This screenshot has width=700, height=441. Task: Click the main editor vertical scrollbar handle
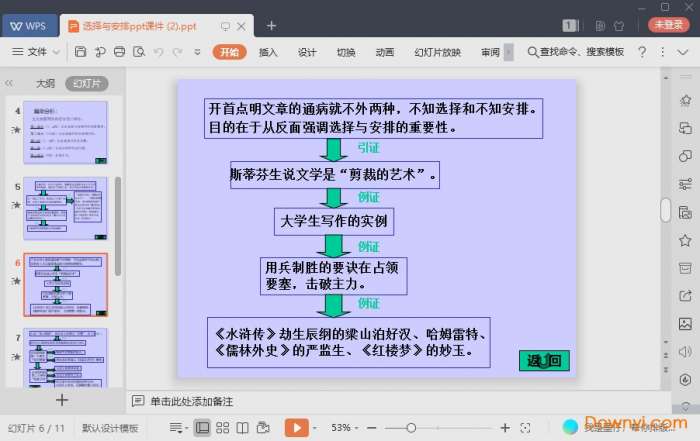tap(666, 210)
